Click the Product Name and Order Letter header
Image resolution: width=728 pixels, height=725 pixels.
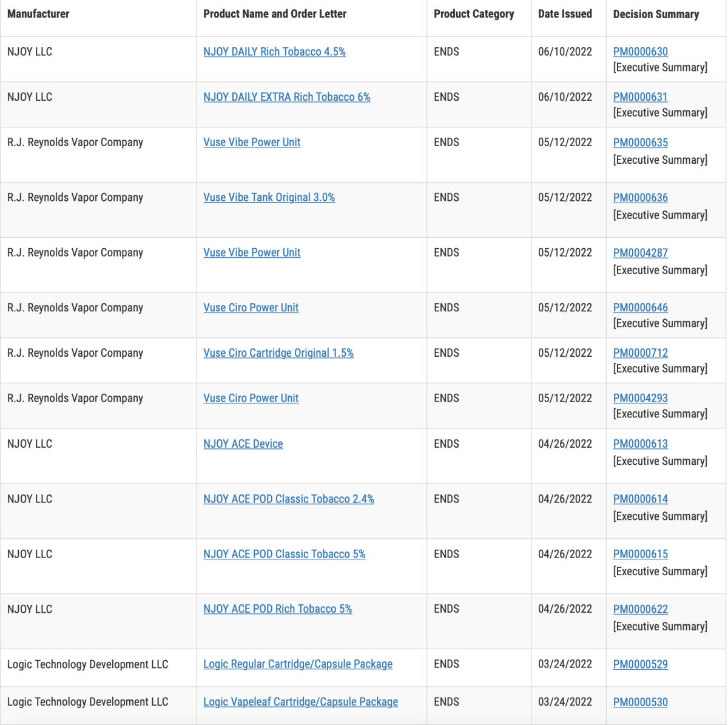pyautogui.click(x=275, y=14)
